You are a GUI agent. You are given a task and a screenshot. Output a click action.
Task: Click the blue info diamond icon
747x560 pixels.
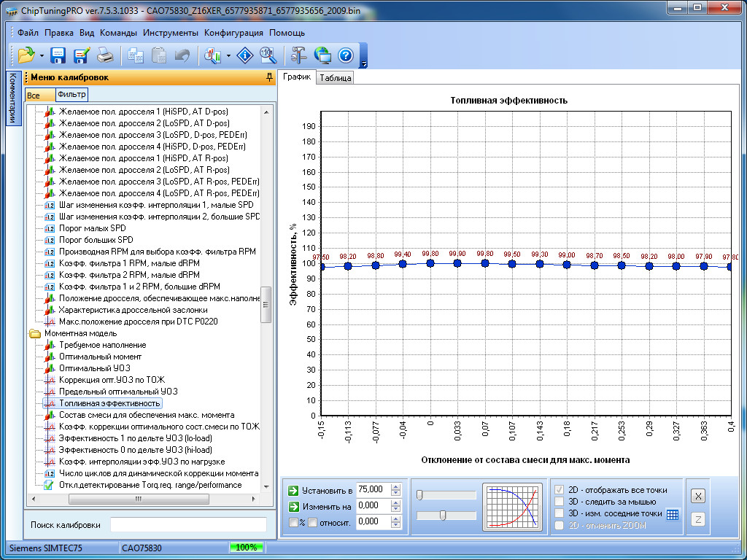(246, 55)
